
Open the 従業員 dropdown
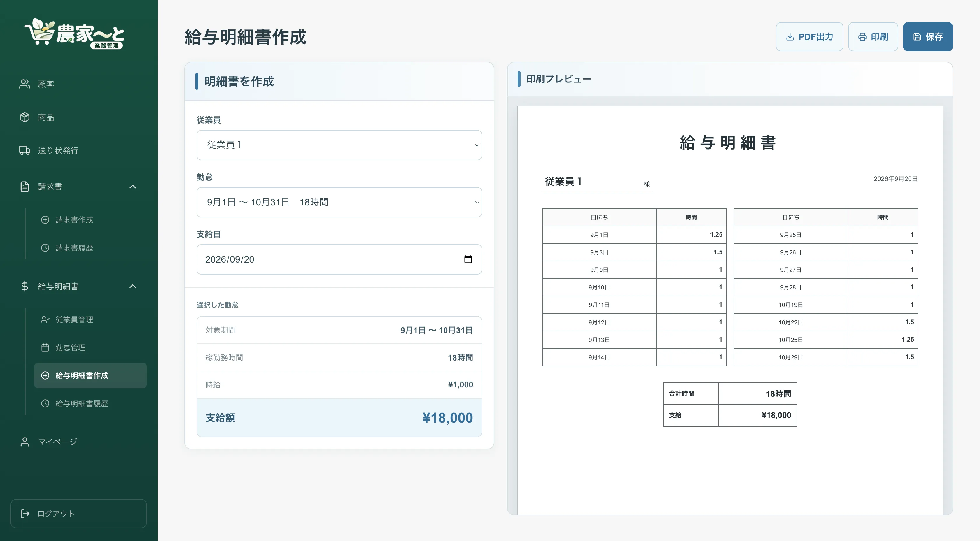(x=339, y=145)
